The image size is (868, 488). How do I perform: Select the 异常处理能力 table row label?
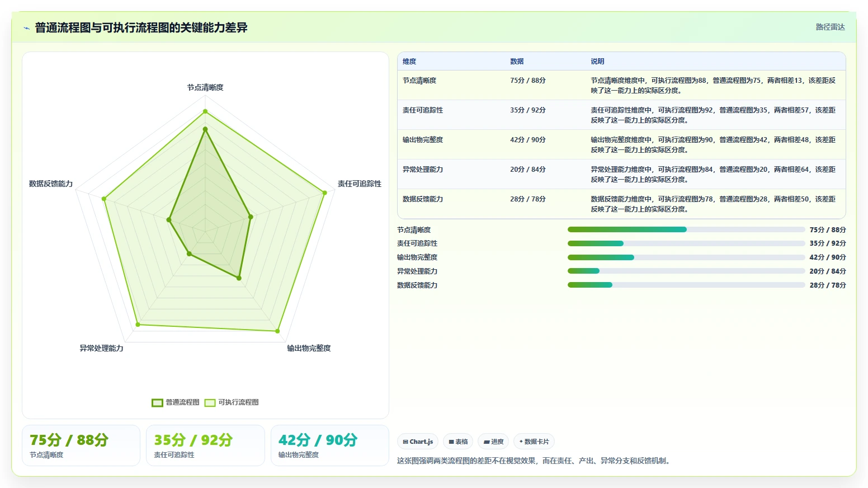(x=423, y=170)
